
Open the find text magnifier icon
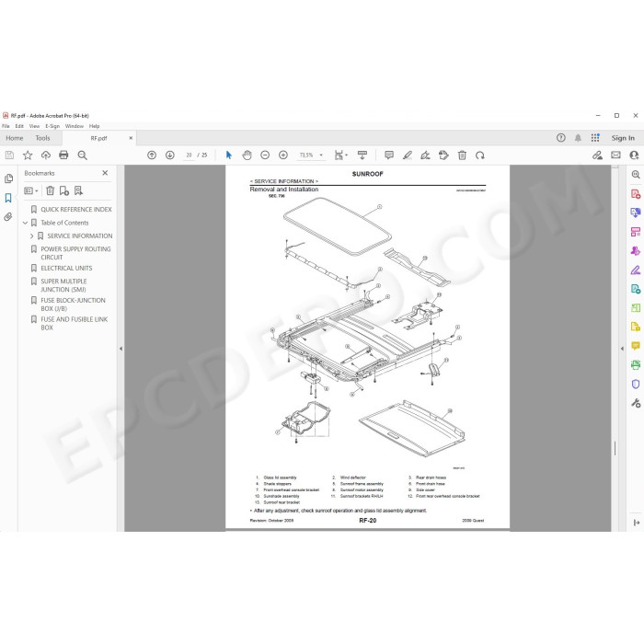point(82,155)
